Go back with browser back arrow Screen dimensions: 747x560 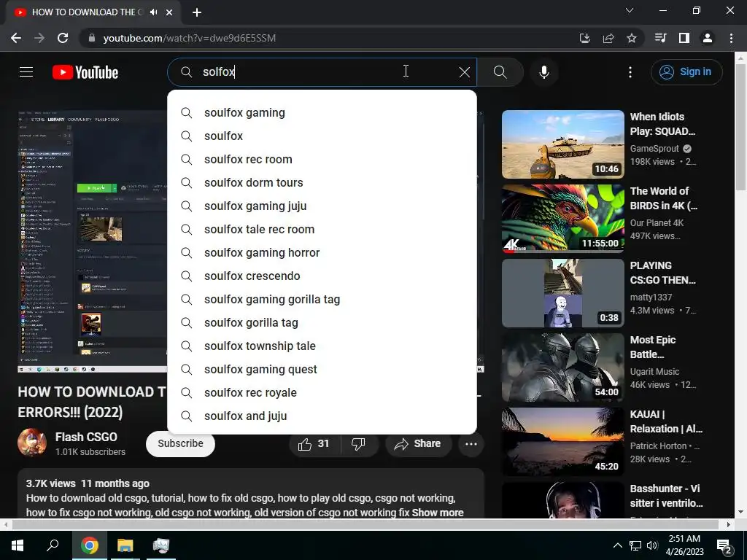[x=16, y=38]
